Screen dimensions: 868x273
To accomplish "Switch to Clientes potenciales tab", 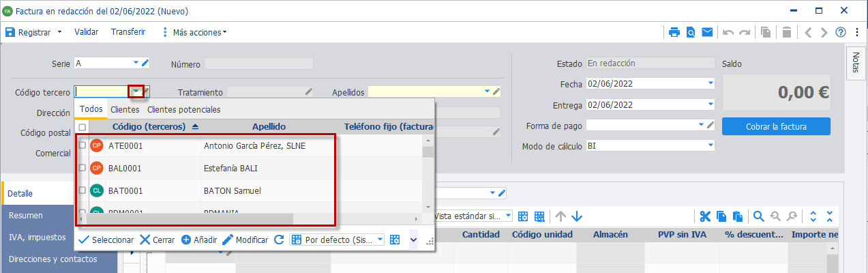I will pyautogui.click(x=184, y=109).
